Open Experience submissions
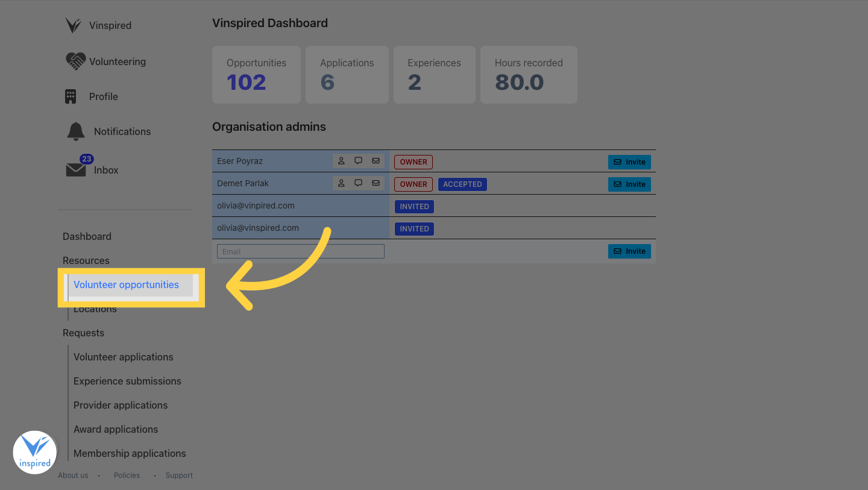This screenshot has width=868, height=490. (127, 381)
